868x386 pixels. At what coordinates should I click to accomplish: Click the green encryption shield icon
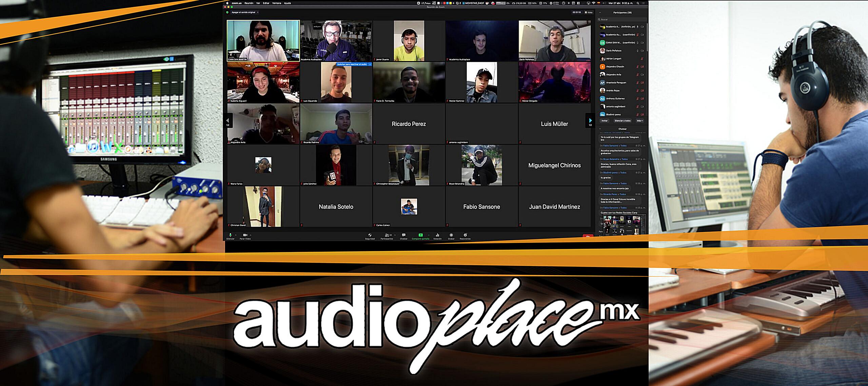(228, 13)
